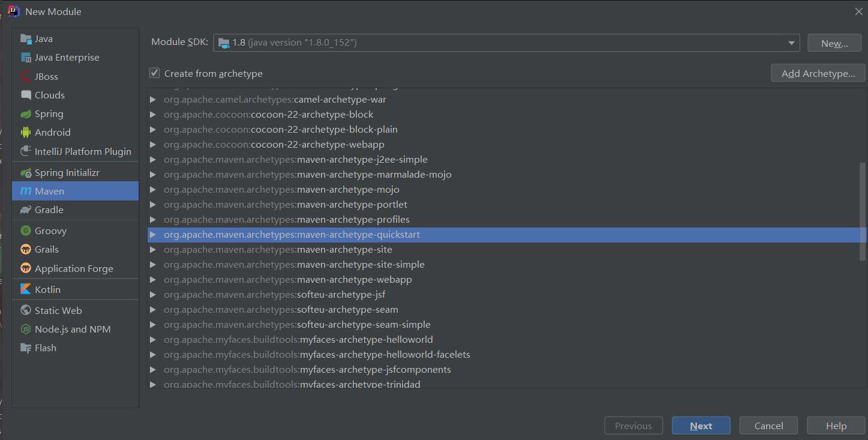Viewport: 868px width, 440px height.
Task: Select Node.js and NPM module type
Action: (75, 329)
